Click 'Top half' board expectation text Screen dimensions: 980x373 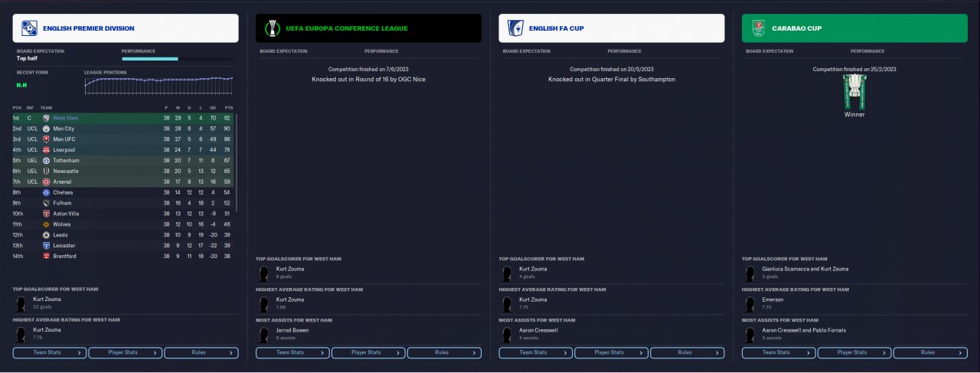28,58
